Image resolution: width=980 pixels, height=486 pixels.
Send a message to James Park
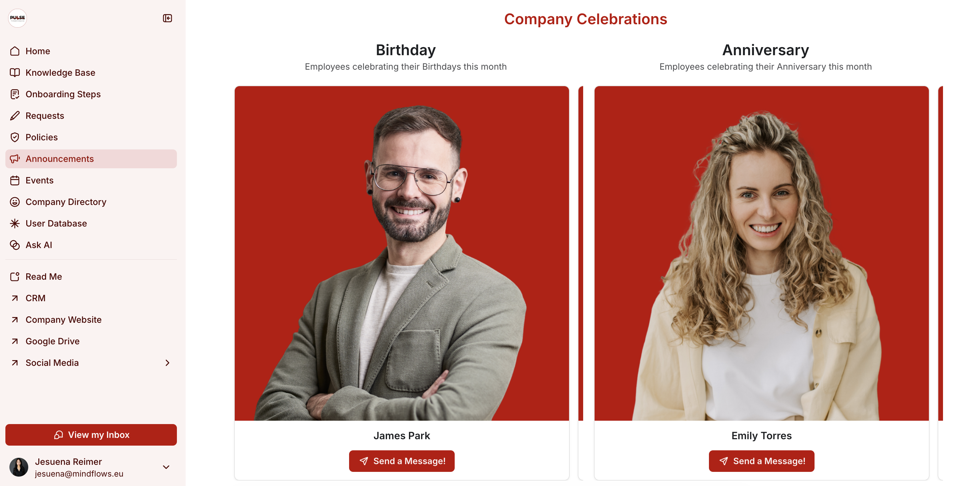pyautogui.click(x=402, y=461)
